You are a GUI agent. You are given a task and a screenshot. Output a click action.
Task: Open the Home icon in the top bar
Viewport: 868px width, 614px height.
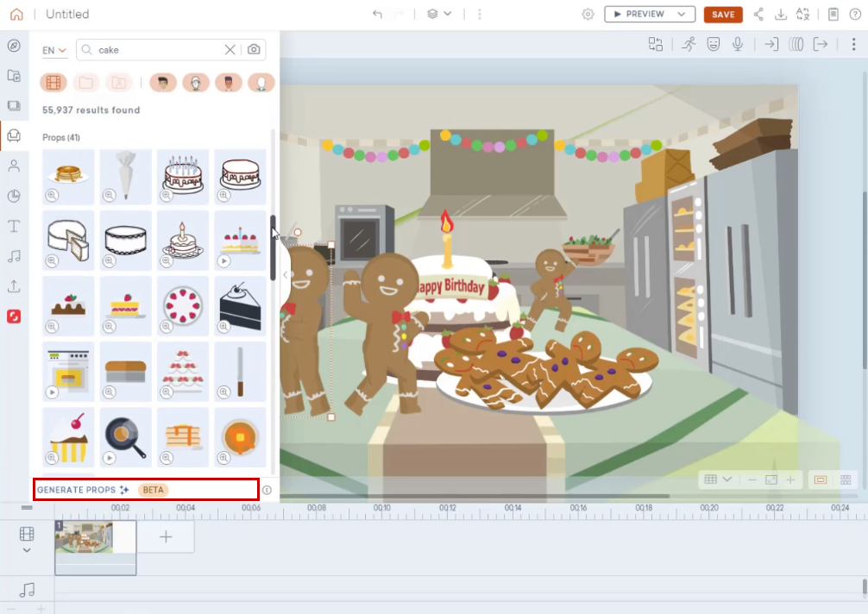tap(16, 14)
